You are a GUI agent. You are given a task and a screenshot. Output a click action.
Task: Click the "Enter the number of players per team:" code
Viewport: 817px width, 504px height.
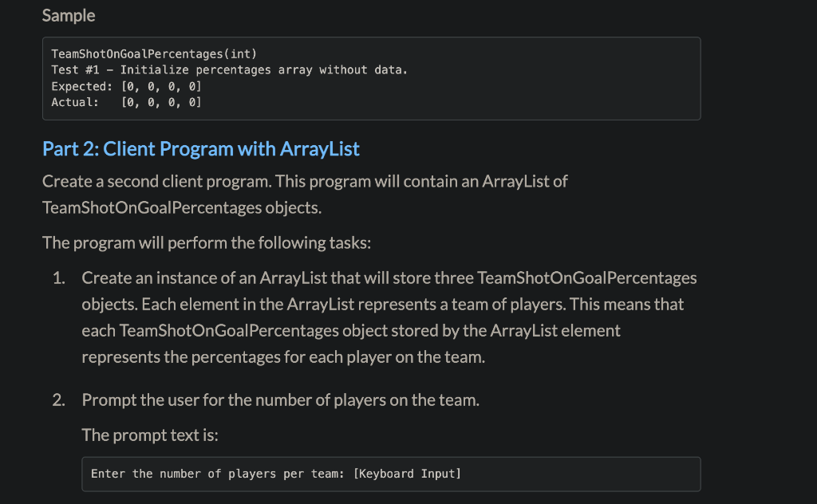tap(218, 474)
